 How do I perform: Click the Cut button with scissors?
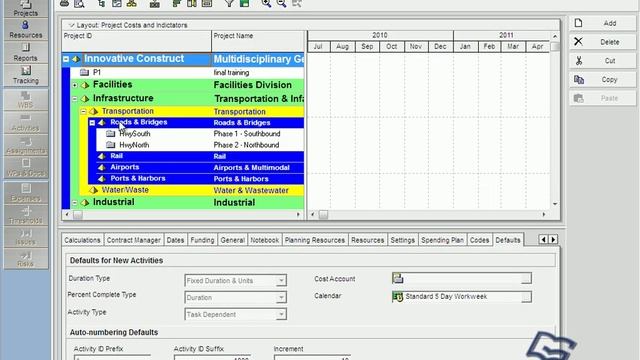point(602,61)
